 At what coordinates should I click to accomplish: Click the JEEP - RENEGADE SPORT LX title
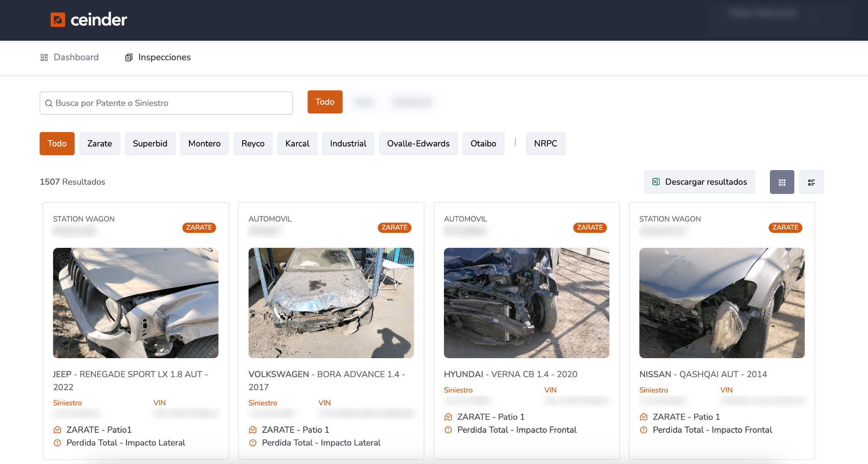pos(131,381)
